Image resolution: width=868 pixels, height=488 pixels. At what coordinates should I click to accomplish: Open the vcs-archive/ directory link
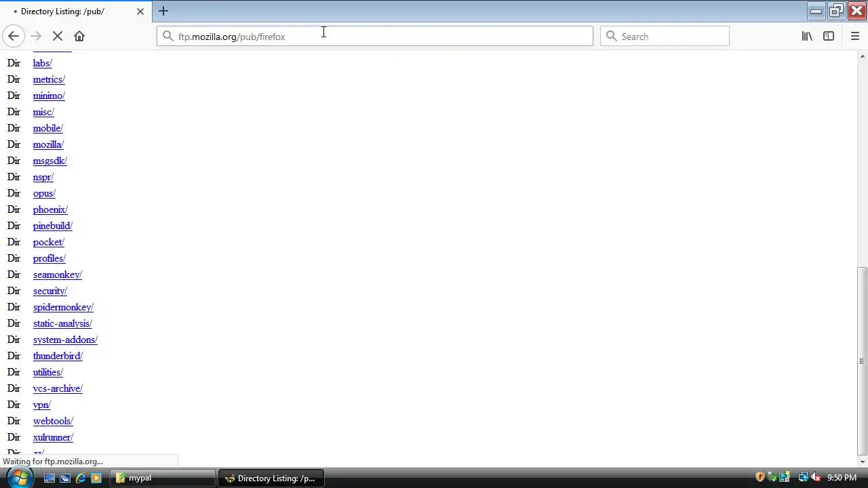coord(58,388)
